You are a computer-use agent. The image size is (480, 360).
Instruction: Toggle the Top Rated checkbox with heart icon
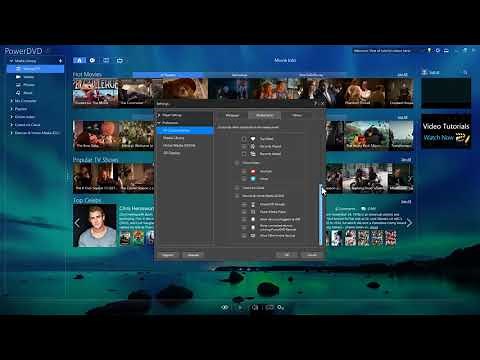click(x=244, y=139)
